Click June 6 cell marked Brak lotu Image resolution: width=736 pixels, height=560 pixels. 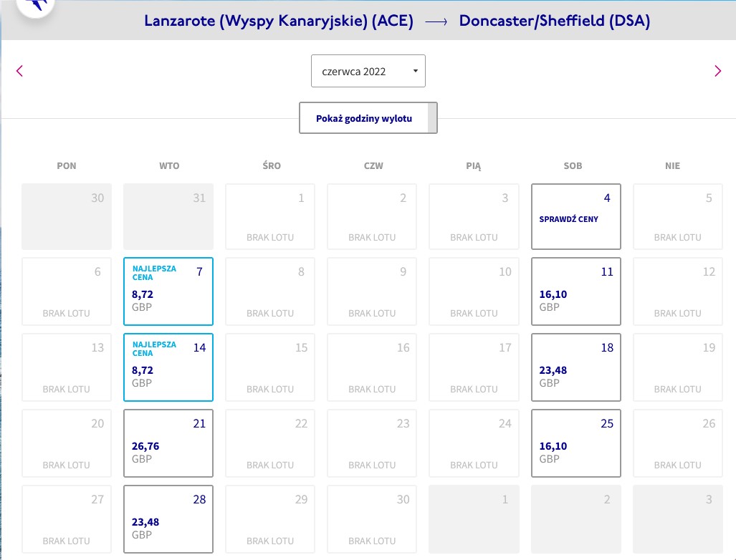(66, 291)
